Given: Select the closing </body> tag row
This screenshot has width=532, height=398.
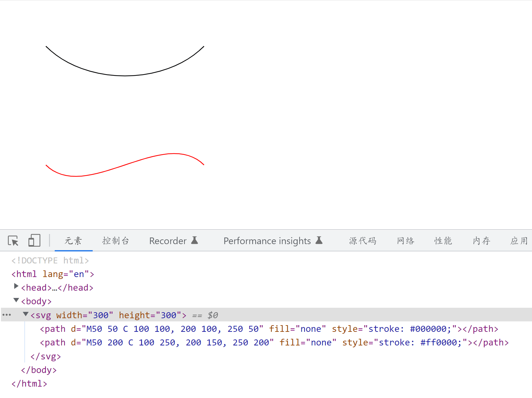Looking at the screenshot, I should [39, 370].
